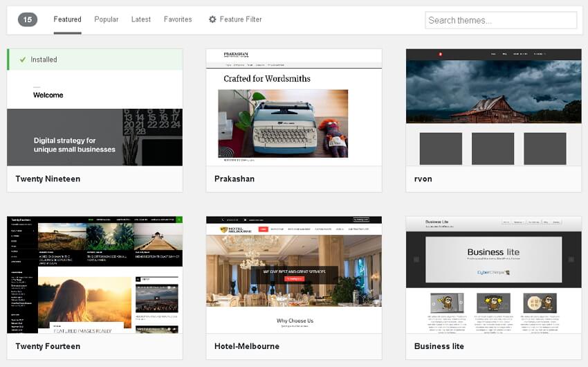Open the Business lite theme screenshot
The height and width of the screenshot is (367, 588).
493,275
